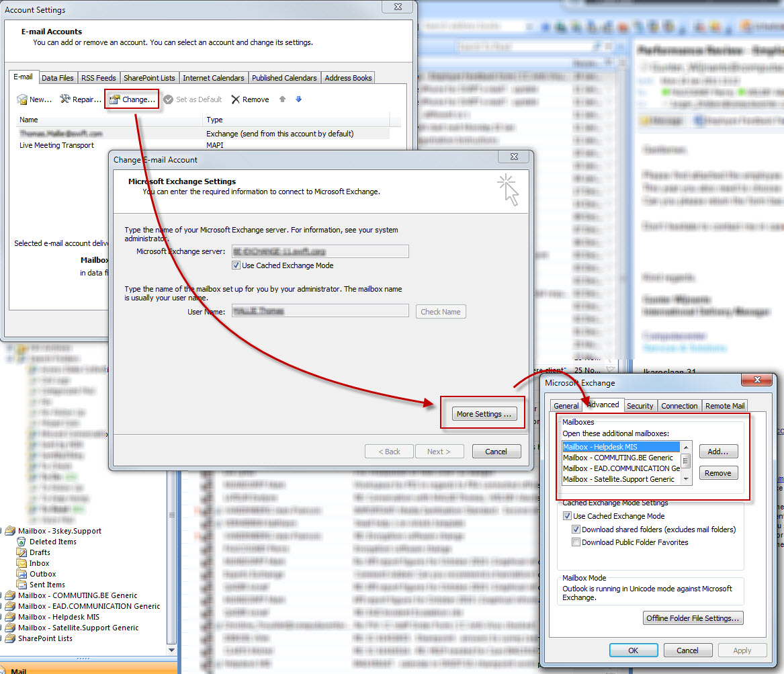Expand Mailbox - Satellite.Support Generic in folder pane
The height and width of the screenshot is (674, 784).
click(x=1, y=628)
